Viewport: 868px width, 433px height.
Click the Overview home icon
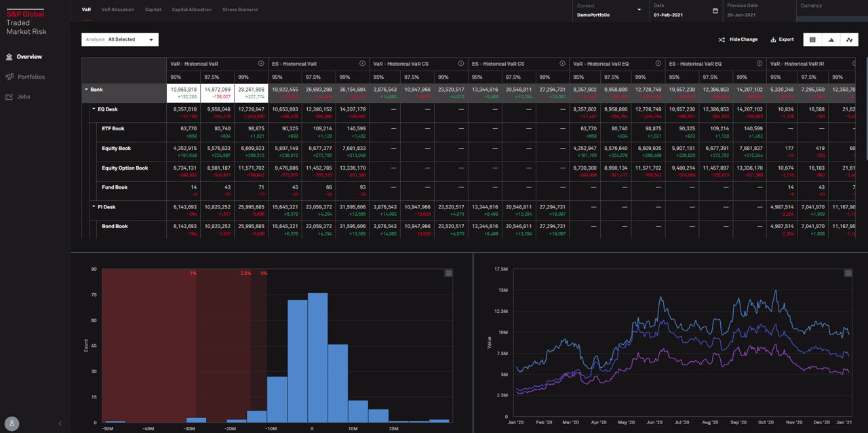coord(9,57)
